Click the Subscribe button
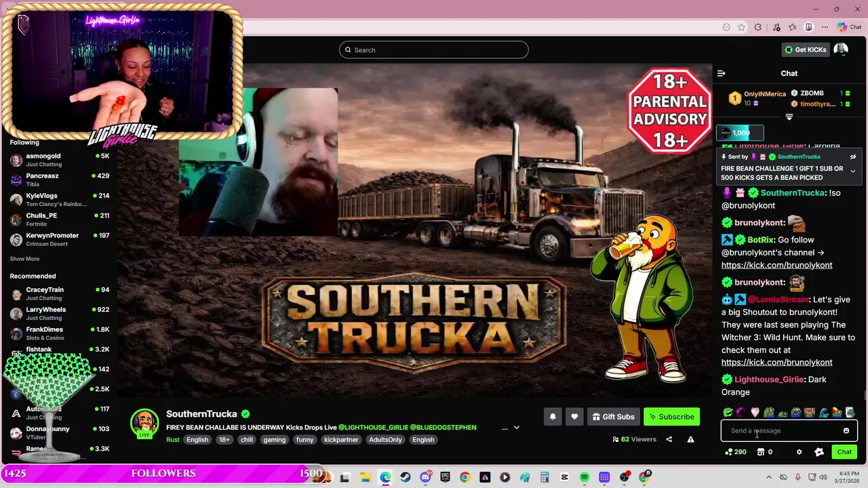 tap(671, 417)
